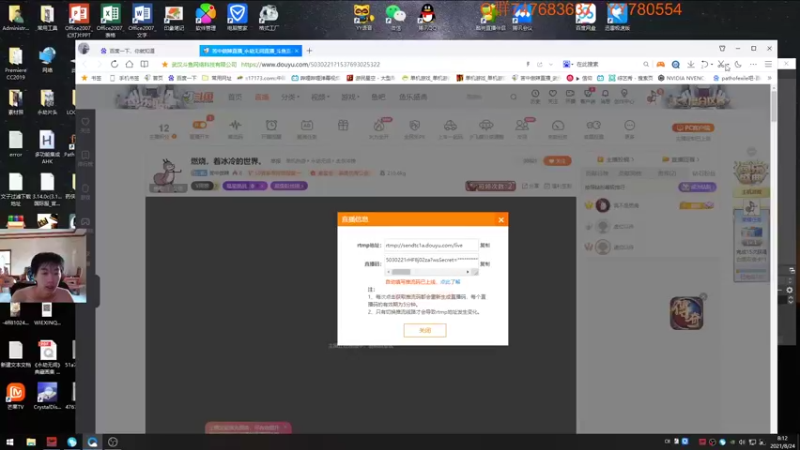Open the Douyu homepage nav item
Image resolution: width=800 pixels, height=450 pixels.
[235, 97]
